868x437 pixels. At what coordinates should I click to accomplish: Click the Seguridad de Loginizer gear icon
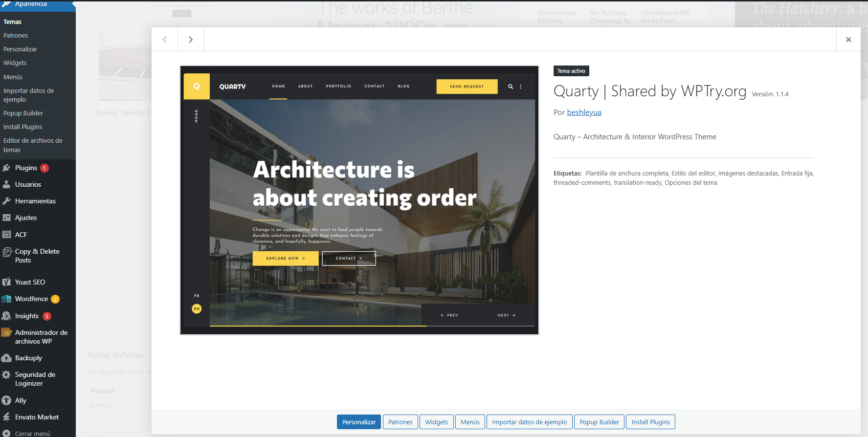(6, 375)
